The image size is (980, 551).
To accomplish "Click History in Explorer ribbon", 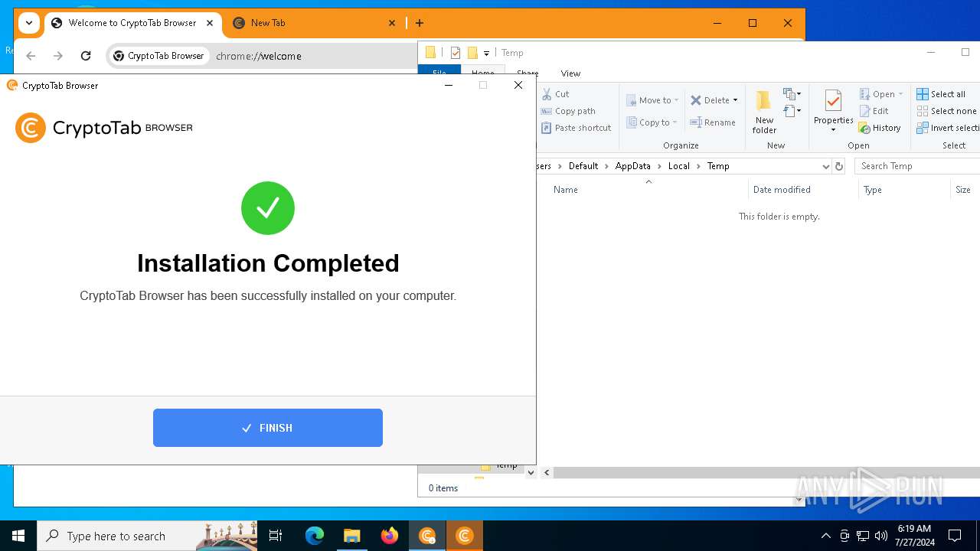I will [880, 128].
